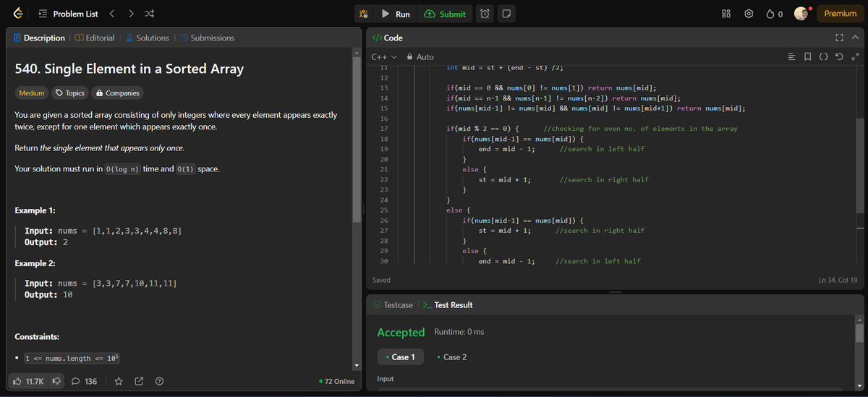Open the layout grid icon
The width and height of the screenshot is (868, 397).
pyautogui.click(x=727, y=14)
